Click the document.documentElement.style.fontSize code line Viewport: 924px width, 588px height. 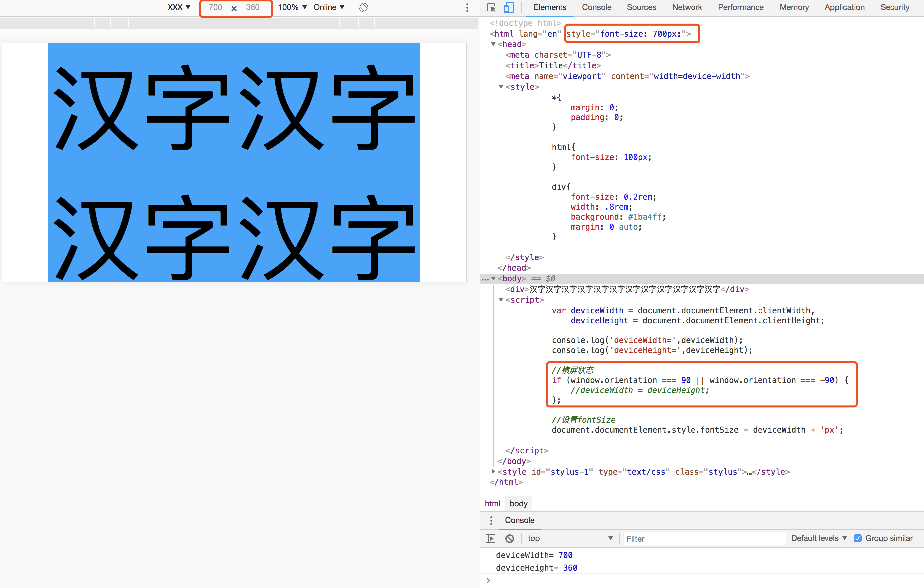pyautogui.click(x=697, y=430)
